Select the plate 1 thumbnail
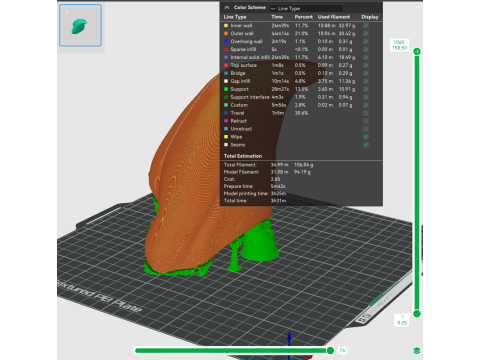Viewport: 480px width, 360px height. click(80, 25)
